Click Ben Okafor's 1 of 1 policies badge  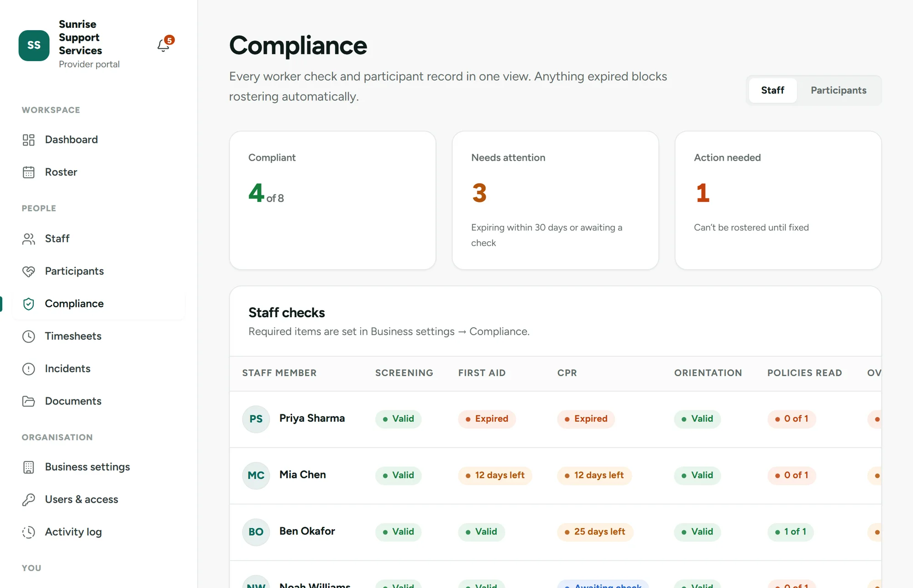coord(790,532)
